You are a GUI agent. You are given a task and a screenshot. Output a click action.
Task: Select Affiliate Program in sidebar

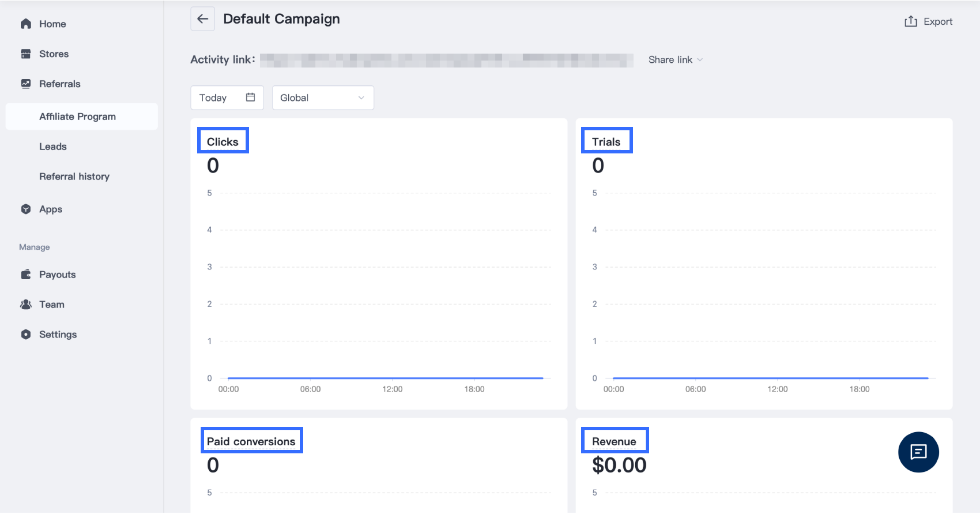[x=78, y=117]
